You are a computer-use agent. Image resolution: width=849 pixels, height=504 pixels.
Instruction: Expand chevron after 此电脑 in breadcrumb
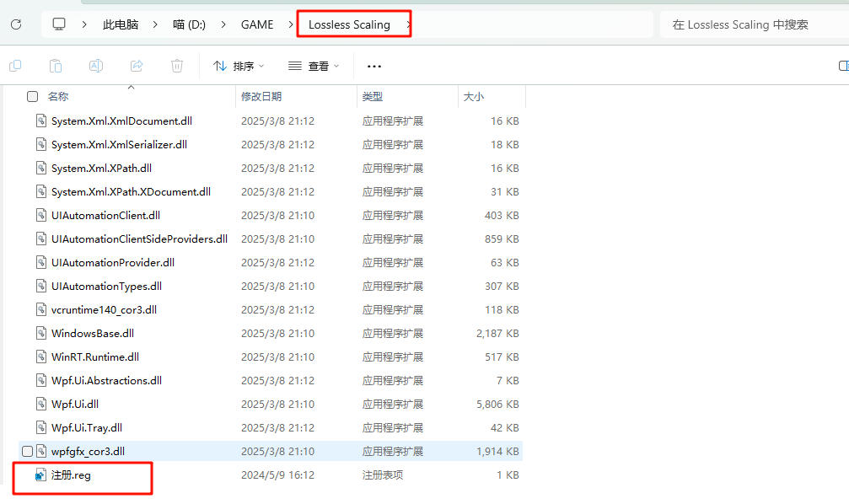click(155, 24)
